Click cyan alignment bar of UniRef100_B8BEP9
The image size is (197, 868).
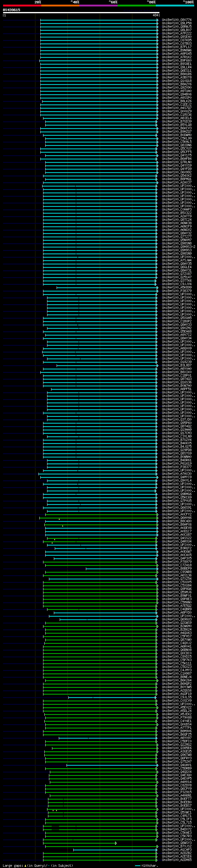point(122,568)
